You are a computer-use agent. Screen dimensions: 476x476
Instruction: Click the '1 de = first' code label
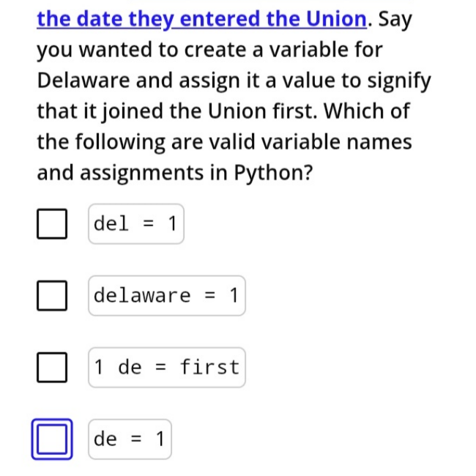click(x=167, y=368)
